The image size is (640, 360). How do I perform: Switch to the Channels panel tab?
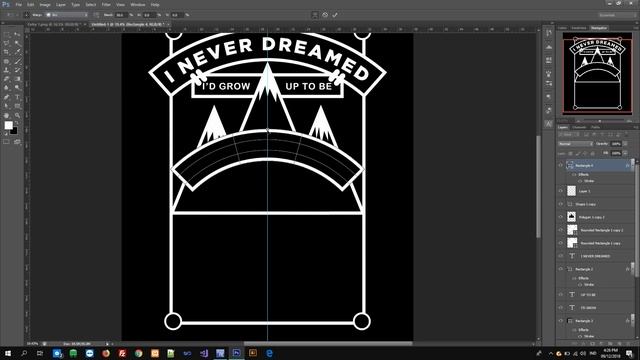579,127
